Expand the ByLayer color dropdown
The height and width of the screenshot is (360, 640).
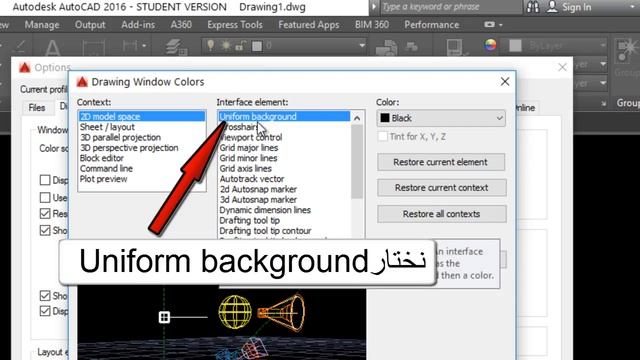tap(603, 45)
